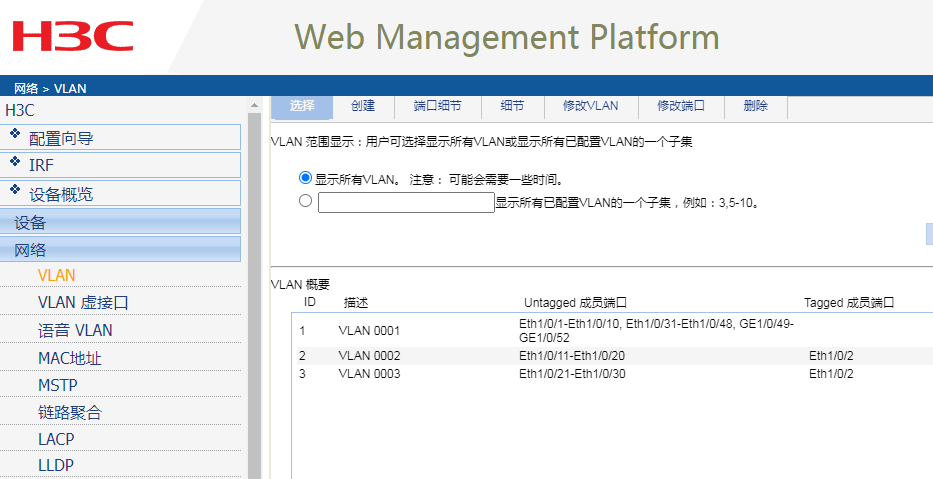Image resolution: width=933 pixels, height=479 pixels.
Task: Expand the 设备概览 section
Action: point(62,193)
